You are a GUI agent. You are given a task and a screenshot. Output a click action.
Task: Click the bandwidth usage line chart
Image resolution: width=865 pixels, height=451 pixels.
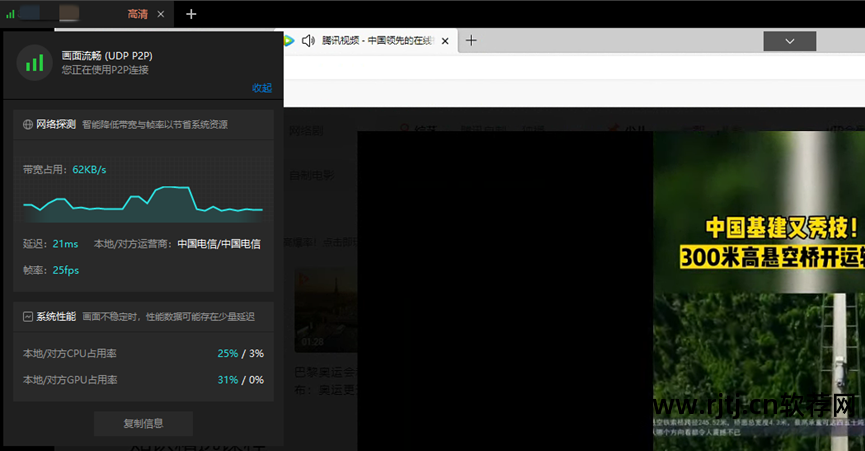point(143,204)
